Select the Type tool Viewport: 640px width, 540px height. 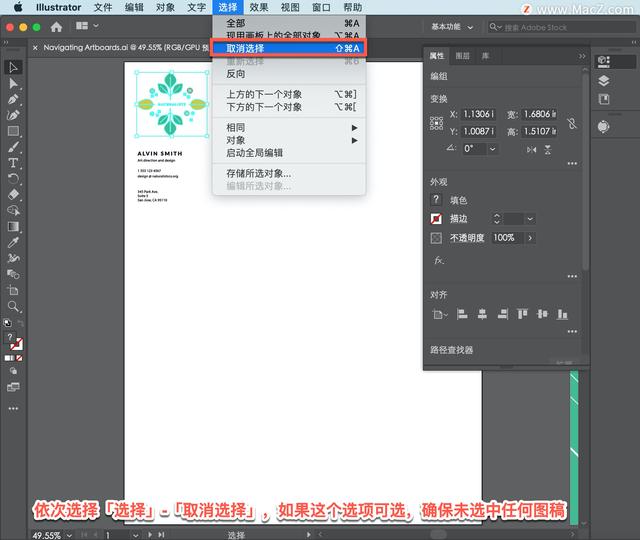tap(13, 163)
